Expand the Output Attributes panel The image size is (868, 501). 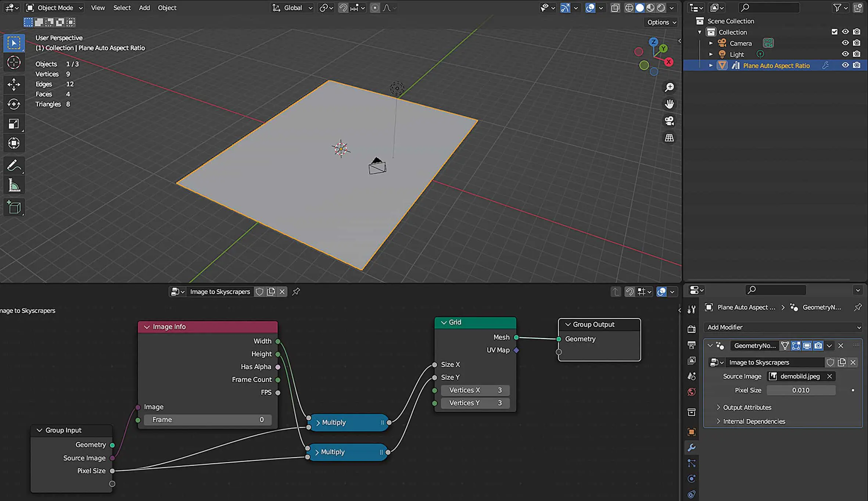(x=747, y=407)
